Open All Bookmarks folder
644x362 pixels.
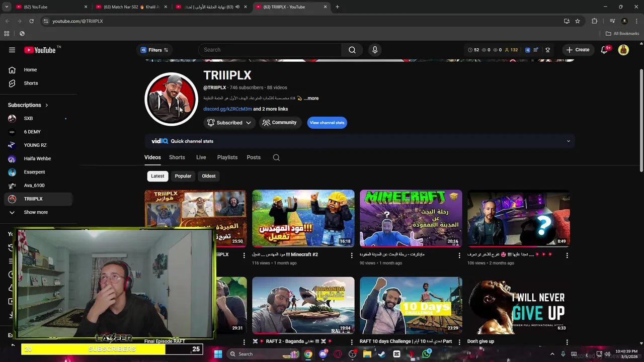(622, 34)
